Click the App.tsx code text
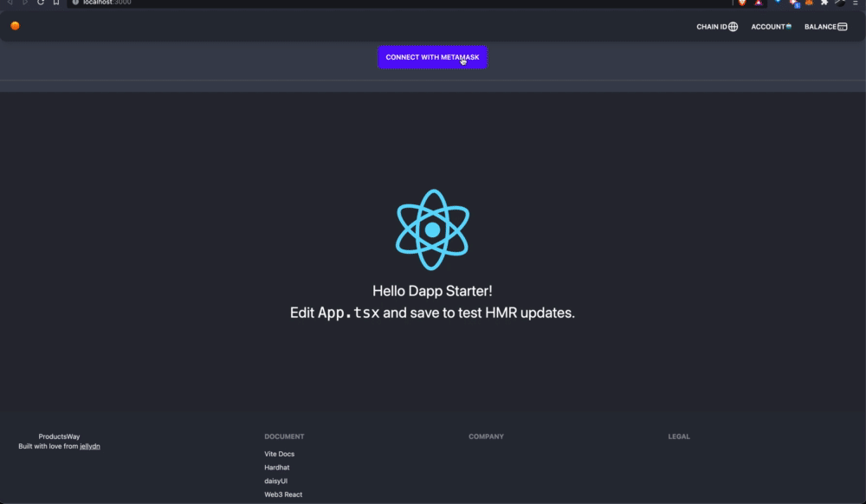This screenshot has height=504, width=866. tap(348, 313)
